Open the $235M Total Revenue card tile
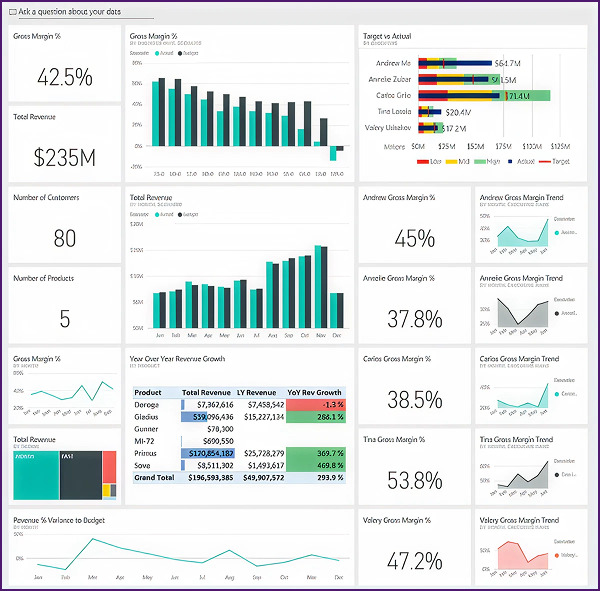The image size is (600, 591). pyautogui.click(x=65, y=144)
